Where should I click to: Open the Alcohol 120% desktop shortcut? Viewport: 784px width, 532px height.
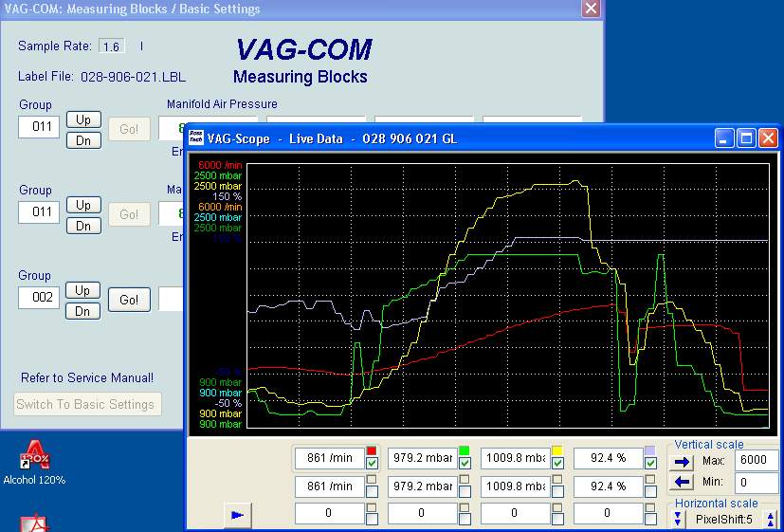click(x=34, y=464)
